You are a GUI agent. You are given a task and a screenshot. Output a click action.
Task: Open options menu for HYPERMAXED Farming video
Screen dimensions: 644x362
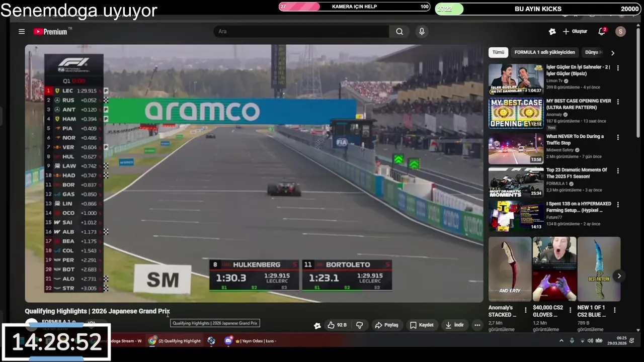coord(618,205)
